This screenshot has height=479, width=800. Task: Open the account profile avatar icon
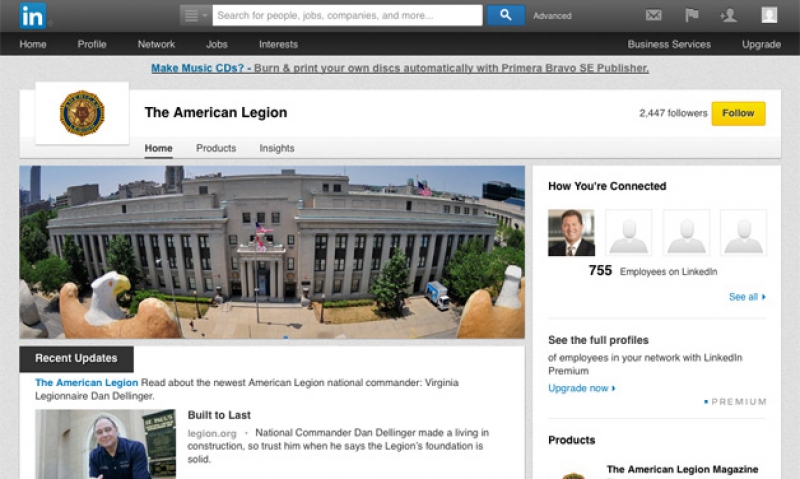click(x=769, y=15)
